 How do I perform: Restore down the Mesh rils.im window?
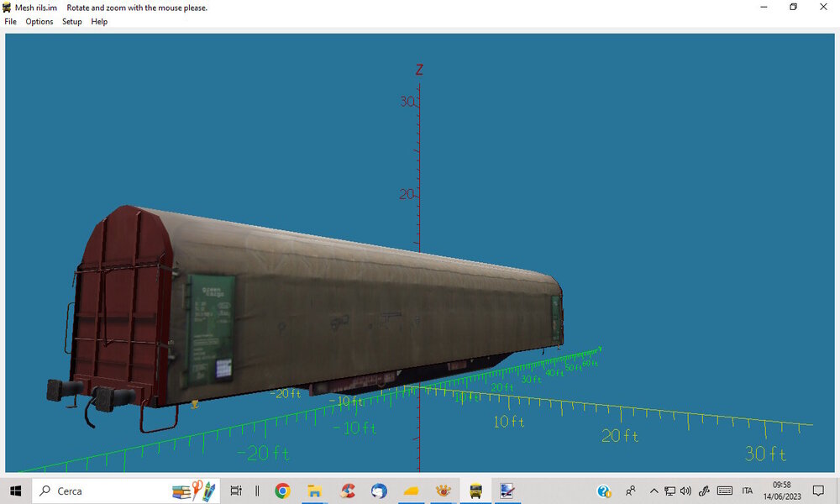tap(794, 7)
